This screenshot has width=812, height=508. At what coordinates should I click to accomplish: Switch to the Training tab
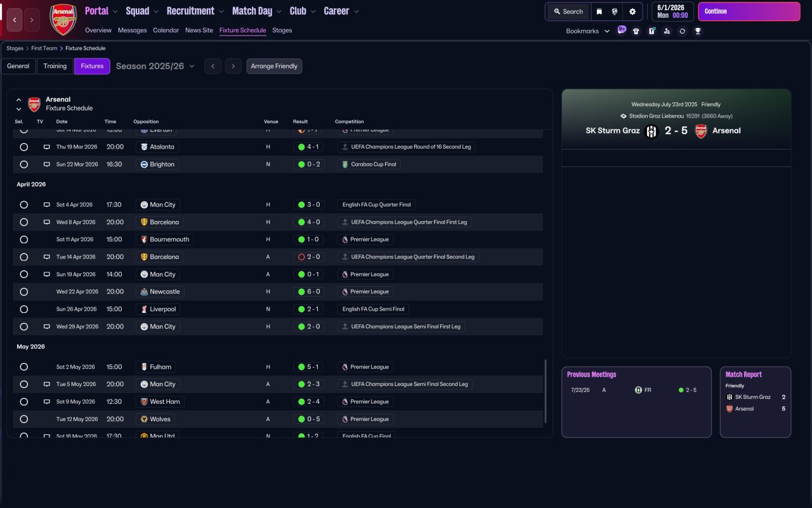[55, 66]
